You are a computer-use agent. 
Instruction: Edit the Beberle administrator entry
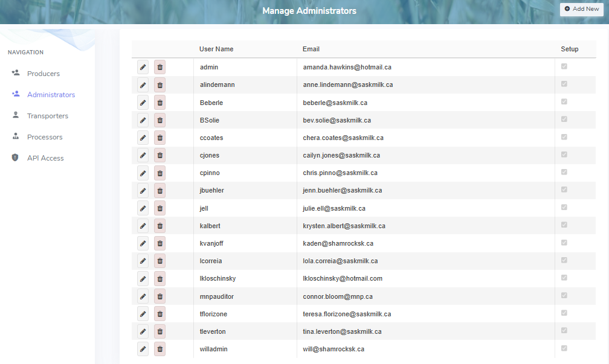tap(143, 102)
